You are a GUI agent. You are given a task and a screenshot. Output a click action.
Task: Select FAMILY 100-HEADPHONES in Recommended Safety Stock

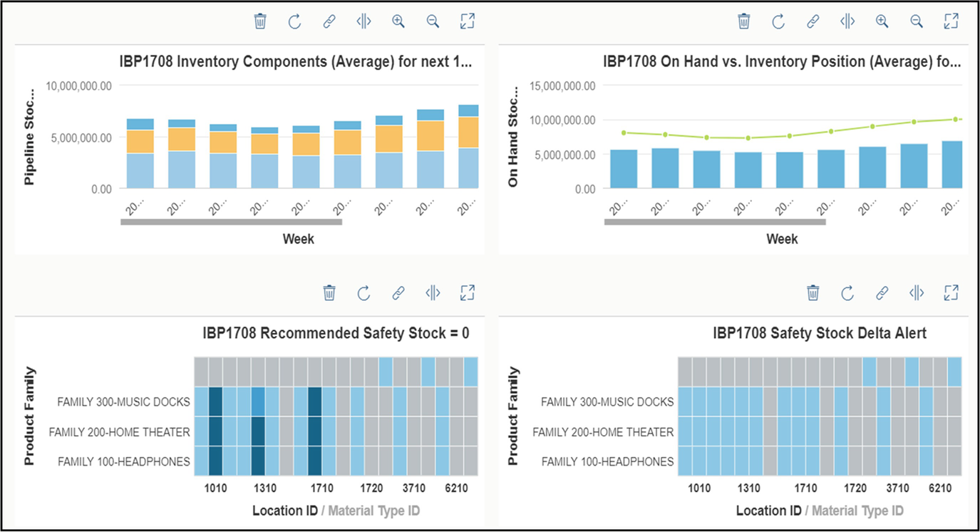pyautogui.click(x=124, y=462)
